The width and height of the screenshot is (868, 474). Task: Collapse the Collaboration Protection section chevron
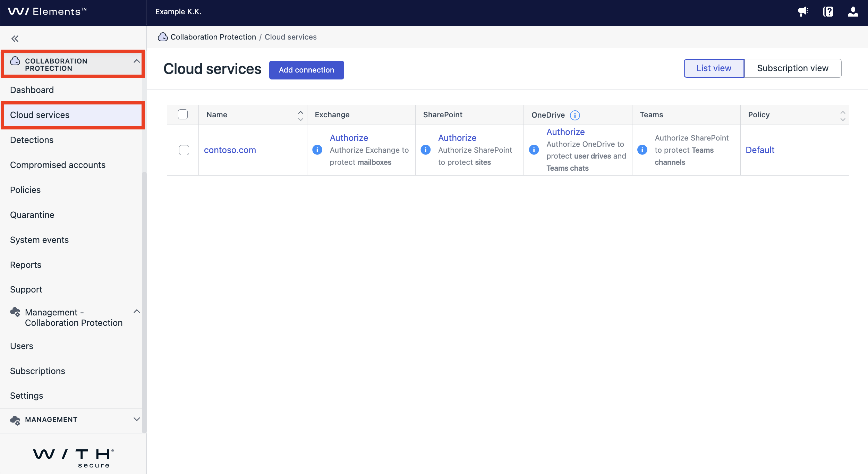click(137, 61)
